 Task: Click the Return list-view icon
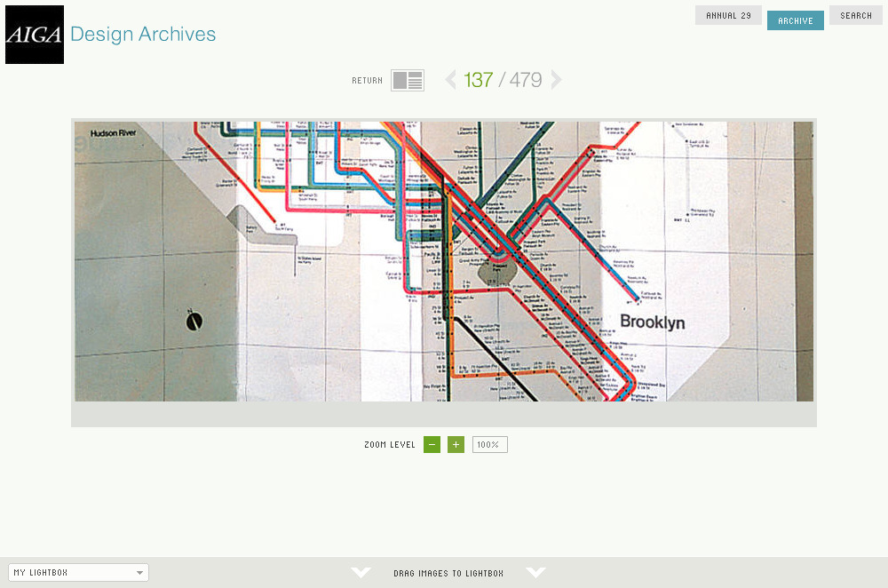408,81
